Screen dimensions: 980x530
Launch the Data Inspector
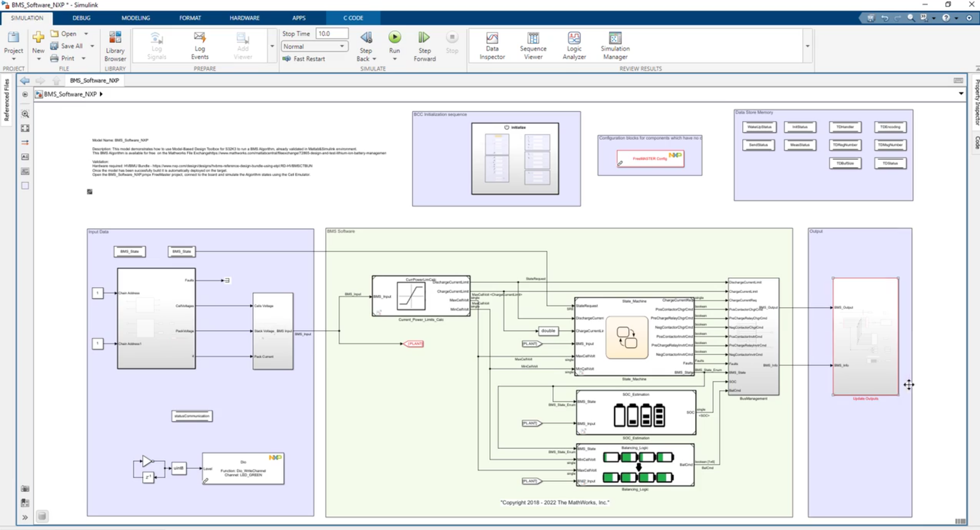(x=491, y=45)
